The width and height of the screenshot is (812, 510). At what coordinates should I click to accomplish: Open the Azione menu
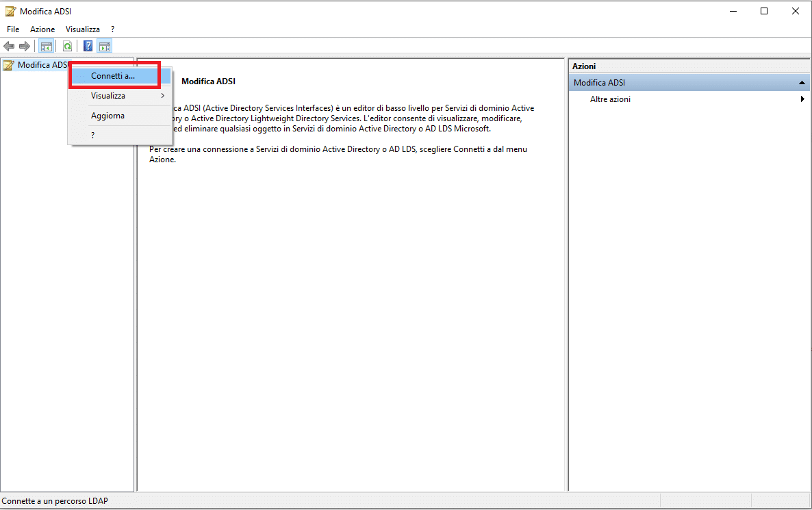42,29
